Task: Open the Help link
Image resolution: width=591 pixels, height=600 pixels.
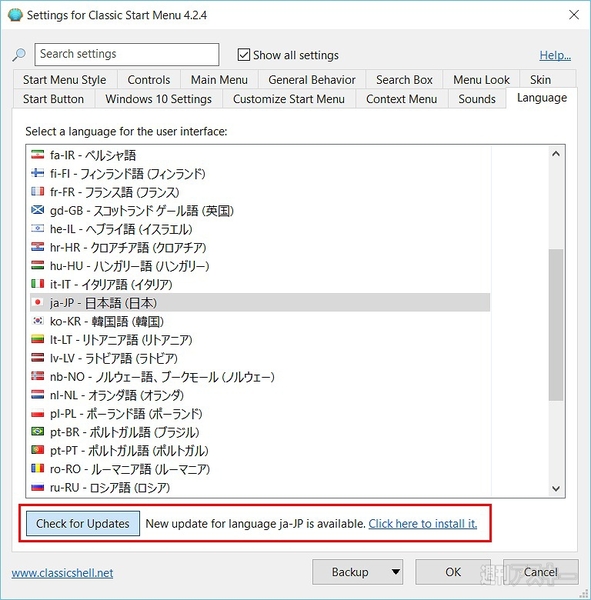Action: coord(555,55)
